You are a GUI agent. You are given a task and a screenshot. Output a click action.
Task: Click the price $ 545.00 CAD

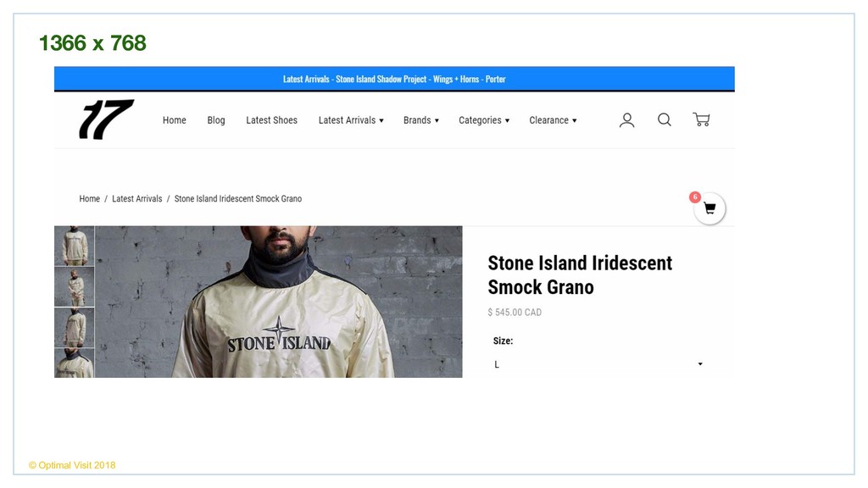515,312
